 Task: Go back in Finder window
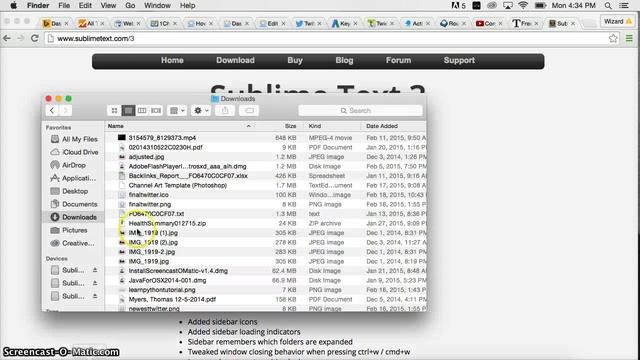pyautogui.click(x=52, y=111)
